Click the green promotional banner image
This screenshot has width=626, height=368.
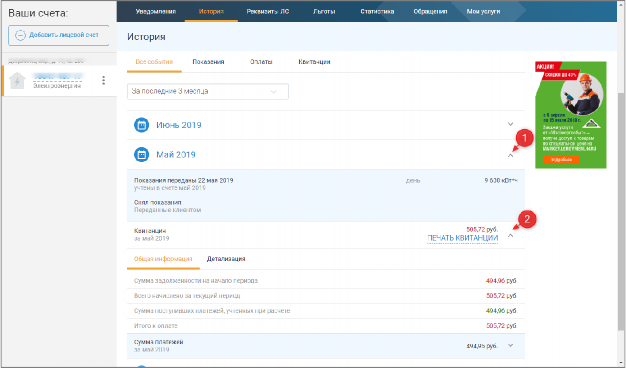[571, 115]
